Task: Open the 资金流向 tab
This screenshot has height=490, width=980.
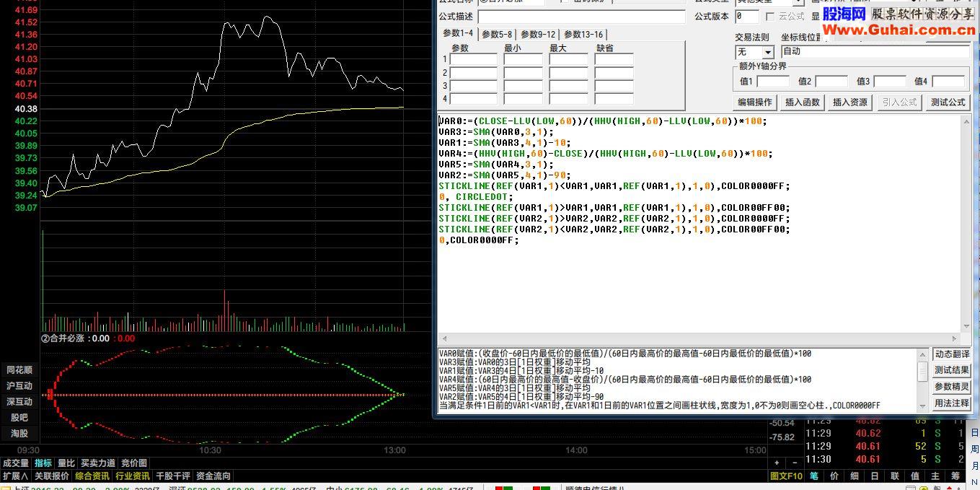Action: pos(213,476)
